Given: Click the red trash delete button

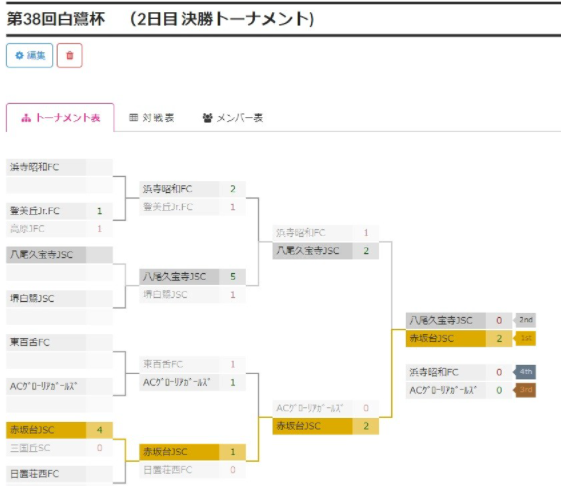Looking at the screenshot, I should click(x=69, y=55).
